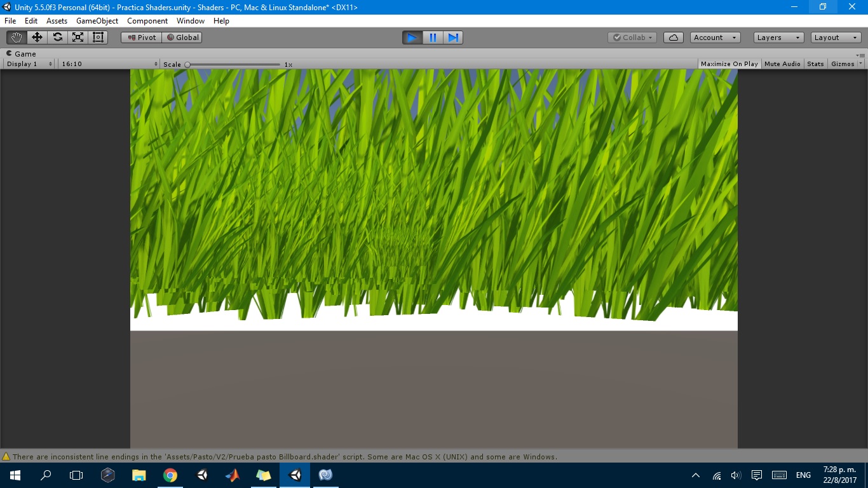Toggle Gizmos display
This screenshot has height=488, width=868.
click(x=843, y=64)
